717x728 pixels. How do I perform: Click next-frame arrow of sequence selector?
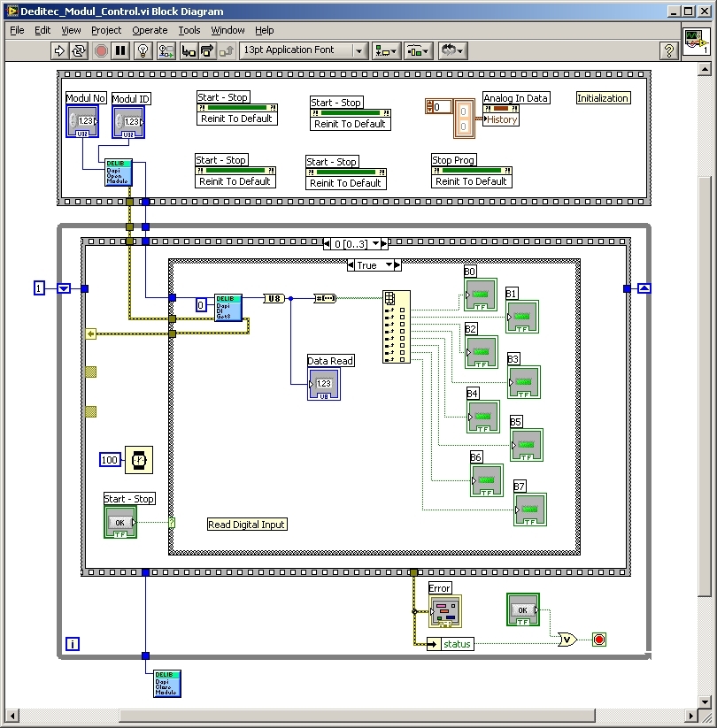pos(384,243)
